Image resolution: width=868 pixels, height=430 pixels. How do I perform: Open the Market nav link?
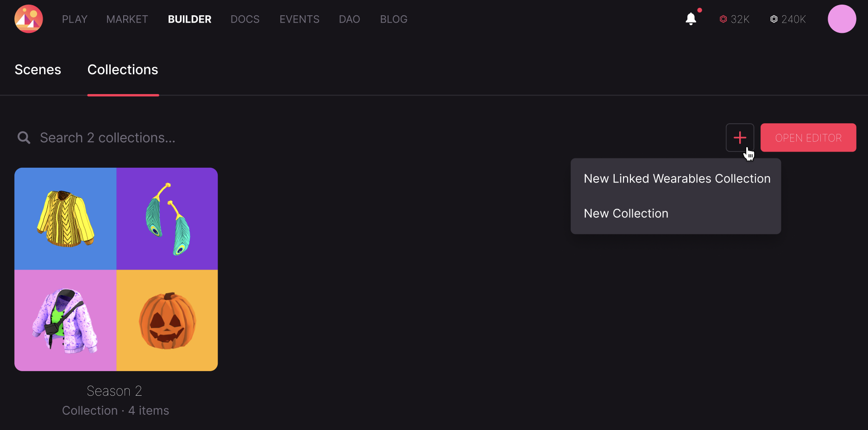pos(127,19)
